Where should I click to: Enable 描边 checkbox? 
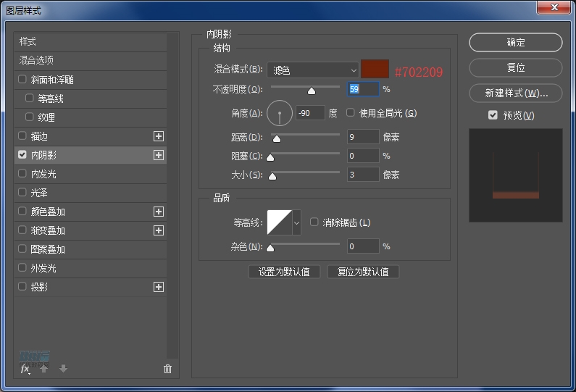pos(22,135)
